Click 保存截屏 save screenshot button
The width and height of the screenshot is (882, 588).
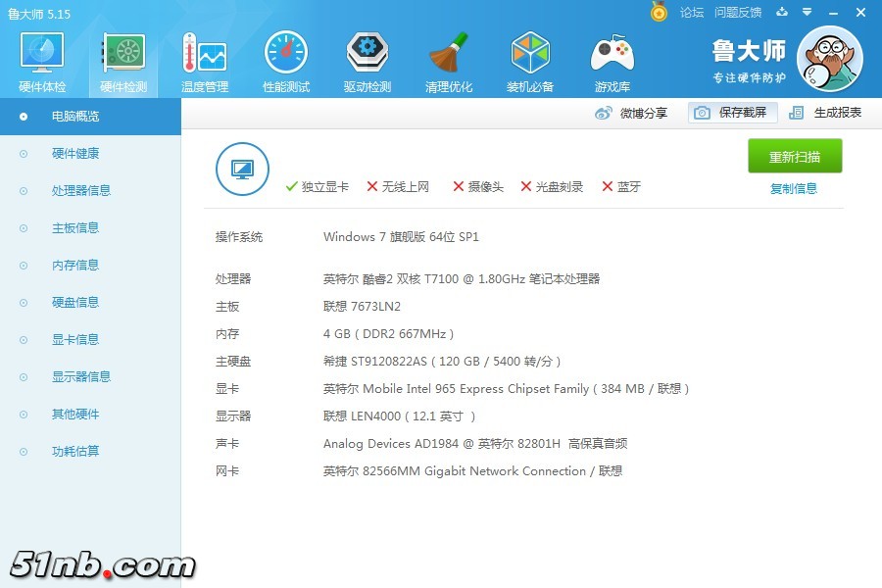tap(733, 113)
